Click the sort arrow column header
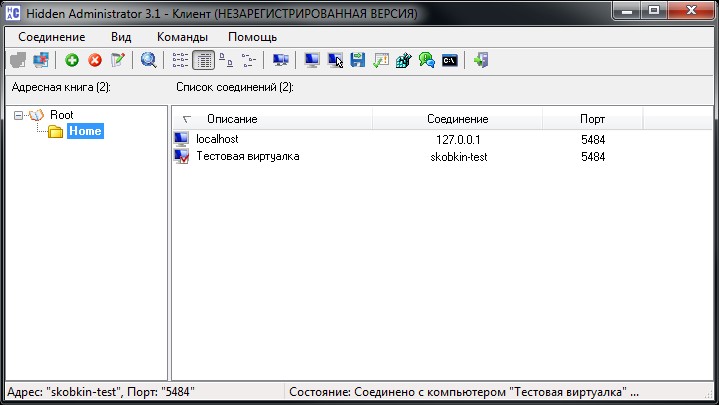Image resolution: width=719 pixels, height=405 pixels. pyautogui.click(x=186, y=119)
